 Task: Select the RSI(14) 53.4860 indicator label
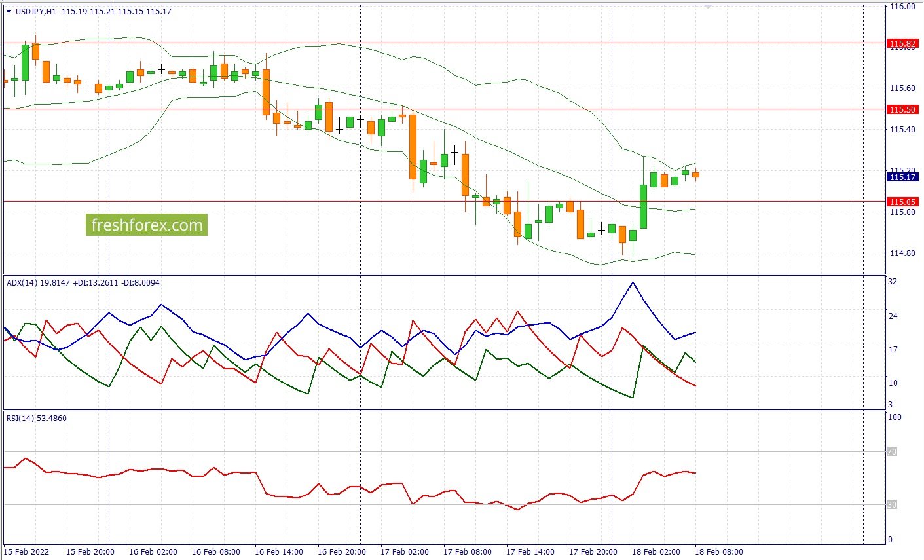click(x=37, y=419)
